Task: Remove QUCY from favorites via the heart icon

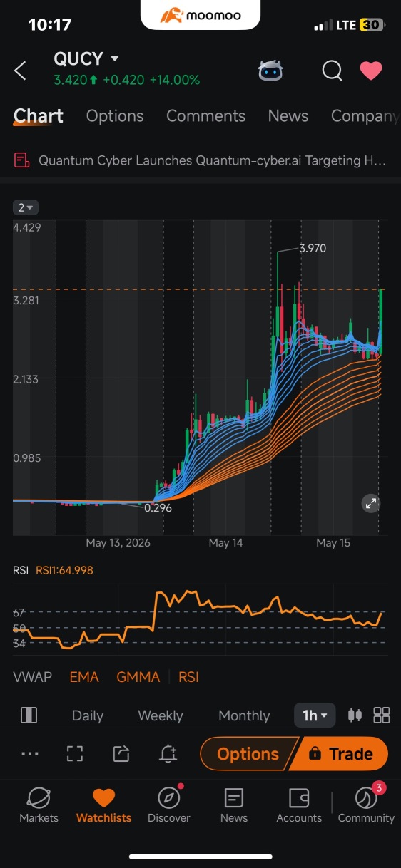Action: click(x=370, y=71)
